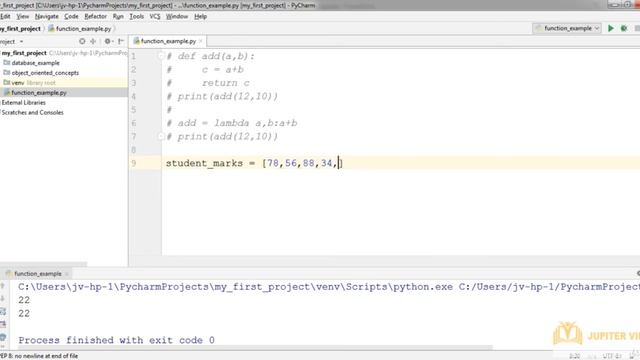
Task: Open the Project panel settings gear
Action: (x=108, y=41)
